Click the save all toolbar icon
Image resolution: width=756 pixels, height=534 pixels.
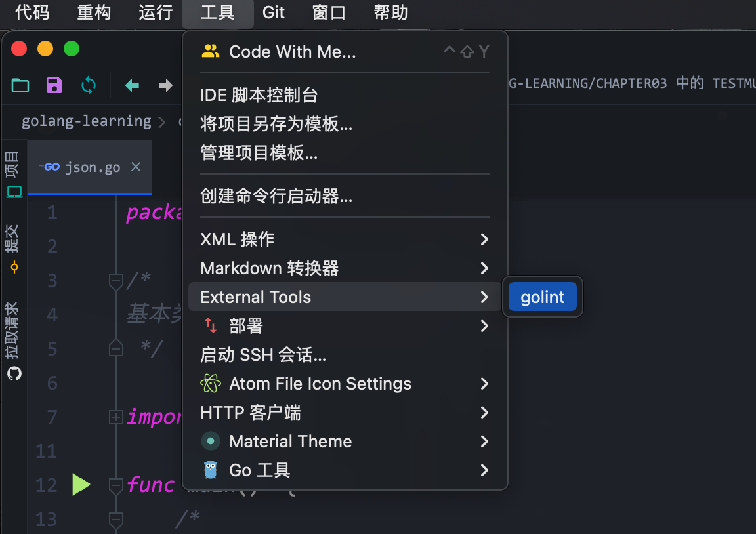pyautogui.click(x=54, y=85)
